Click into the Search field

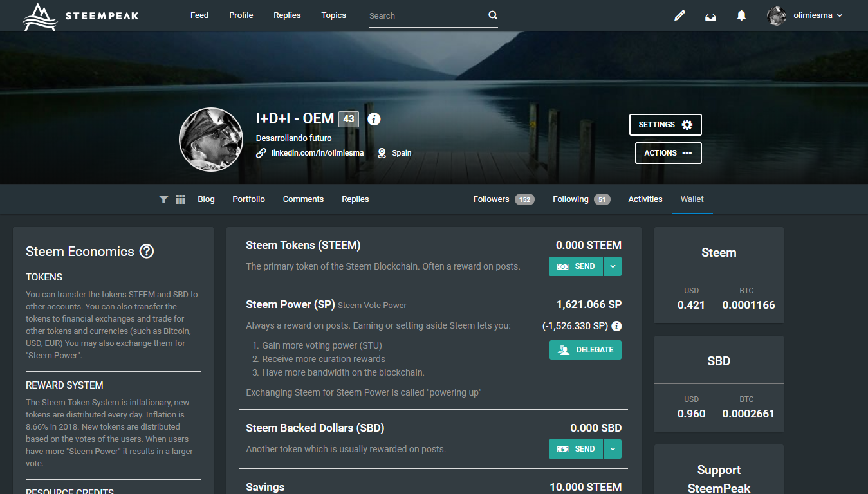click(x=425, y=15)
